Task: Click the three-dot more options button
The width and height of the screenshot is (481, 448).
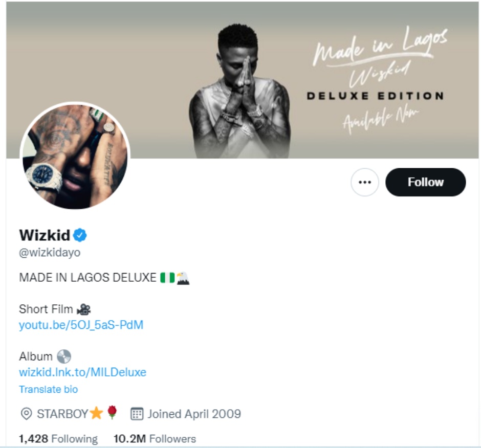Action: (x=364, y=182)
